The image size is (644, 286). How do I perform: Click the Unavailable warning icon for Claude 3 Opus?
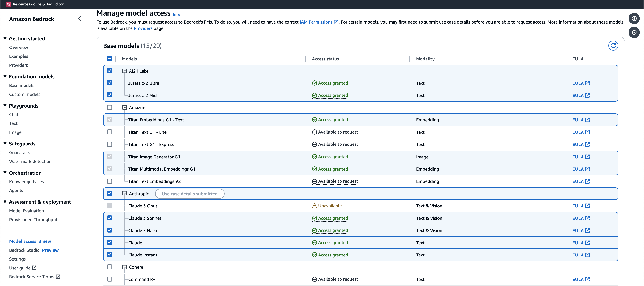click(x=314, y=206)
